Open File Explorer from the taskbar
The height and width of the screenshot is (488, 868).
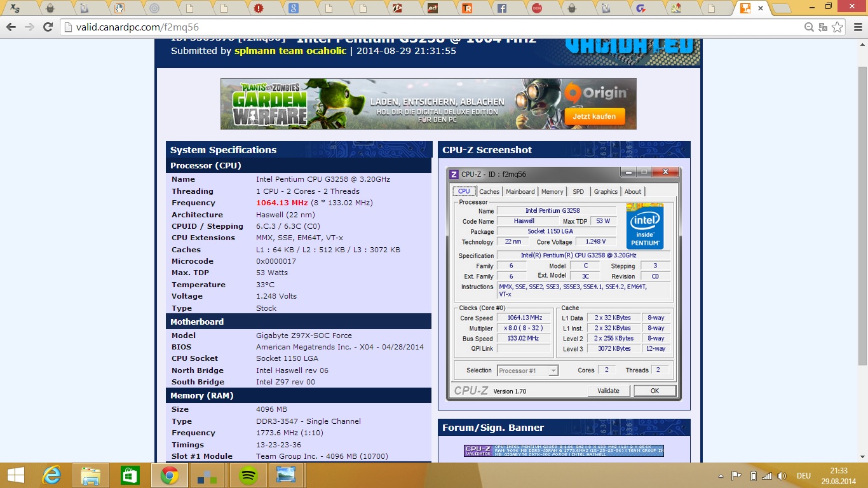pyautogui.click(x=91, y=475)
